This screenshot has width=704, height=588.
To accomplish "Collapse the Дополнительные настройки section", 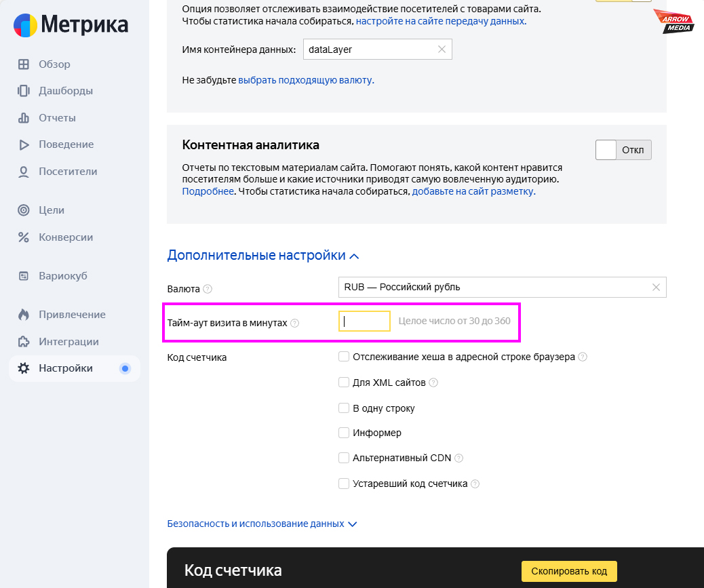I will click(262, 256).
